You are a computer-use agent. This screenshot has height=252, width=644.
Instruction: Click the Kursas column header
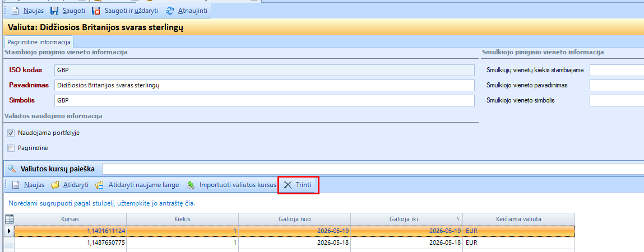[x=70, y=219]
